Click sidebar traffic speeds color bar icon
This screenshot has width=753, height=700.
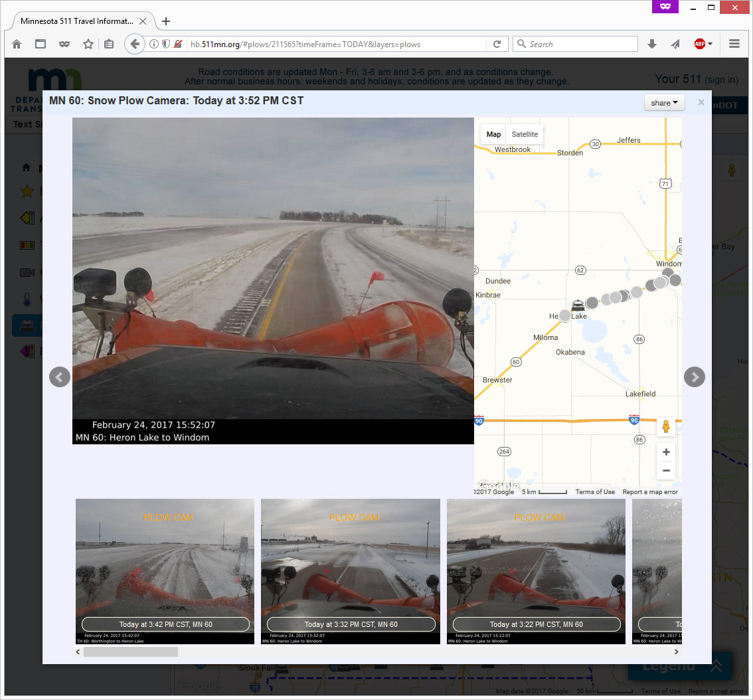27,246
